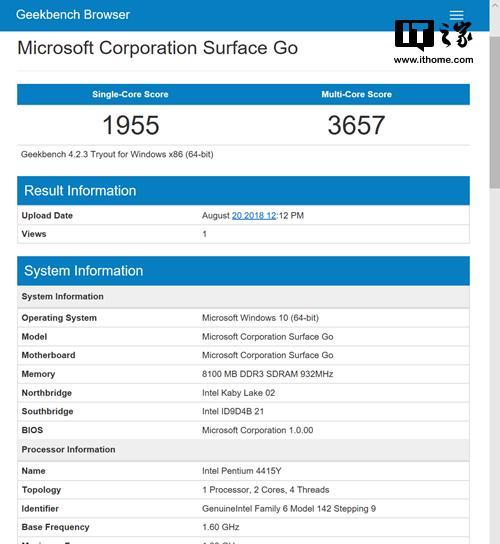The height and width of the screenshot is (544, 500).
Task: Click the Multi-Core Score header
Action: (x=356, y=94)
